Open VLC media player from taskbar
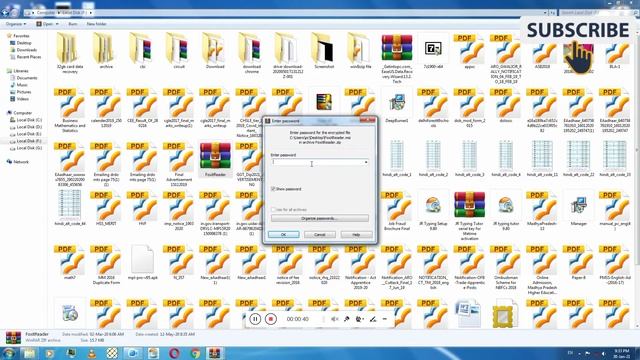The width and height of the screenshot is (640, 360). pos(92,353)
